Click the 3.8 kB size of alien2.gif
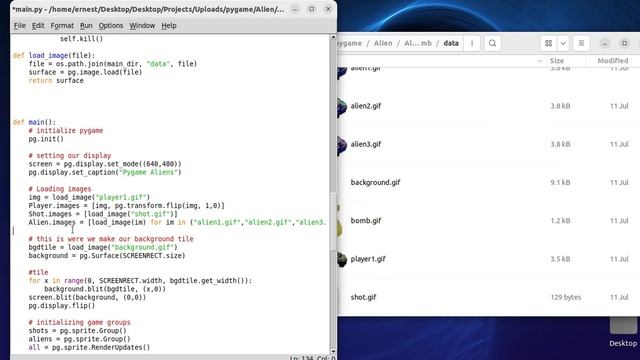 560,106
